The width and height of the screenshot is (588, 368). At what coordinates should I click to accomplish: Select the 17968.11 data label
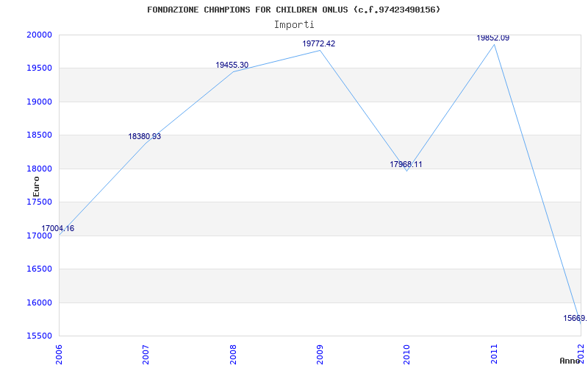click(x=406, y=164)
